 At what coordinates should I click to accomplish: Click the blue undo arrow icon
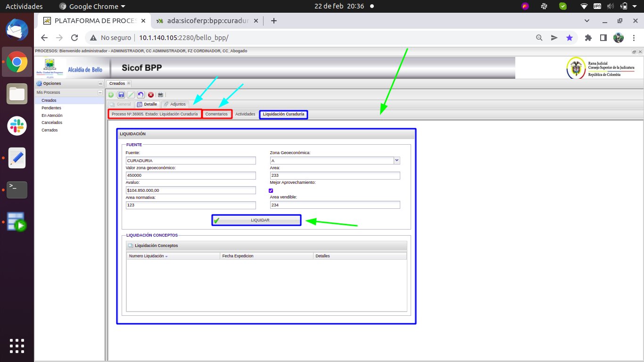pyautogui.click(x=141, y=95)
